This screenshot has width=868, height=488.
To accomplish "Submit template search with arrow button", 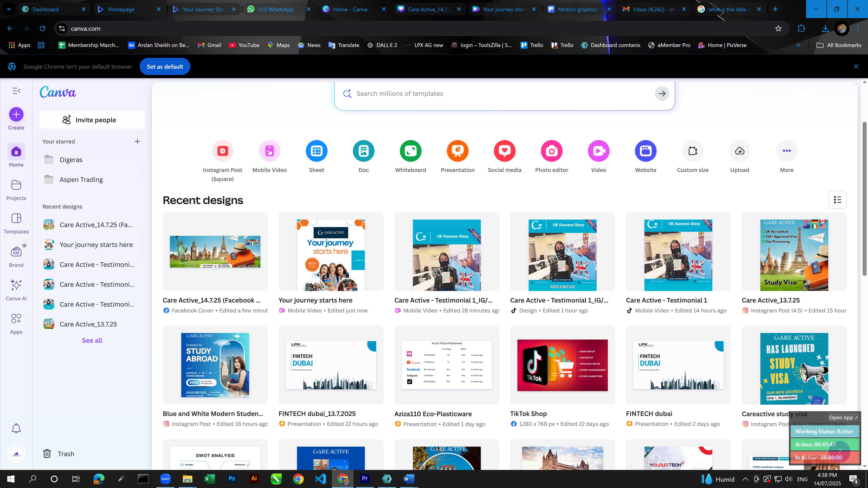I will 662,94.
